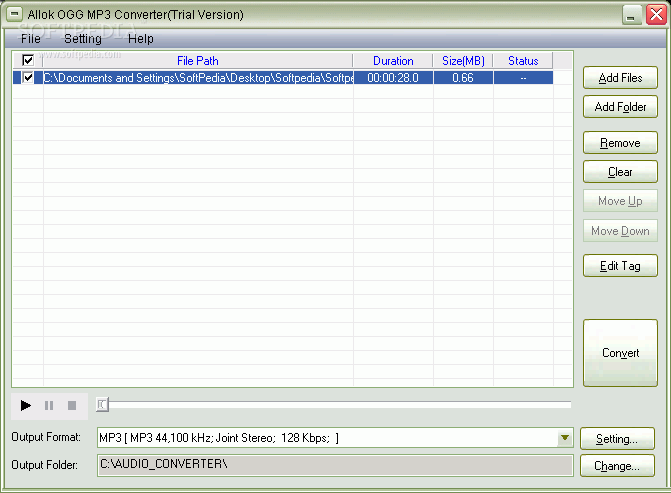Viewport: 671px width, 493px height.
Task: Open the Edit Tag dialog
Action: (620, 266)
